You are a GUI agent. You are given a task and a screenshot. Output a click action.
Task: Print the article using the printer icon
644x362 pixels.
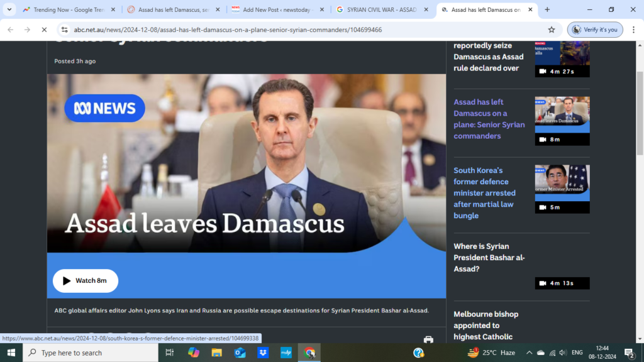tap(428, 339)
